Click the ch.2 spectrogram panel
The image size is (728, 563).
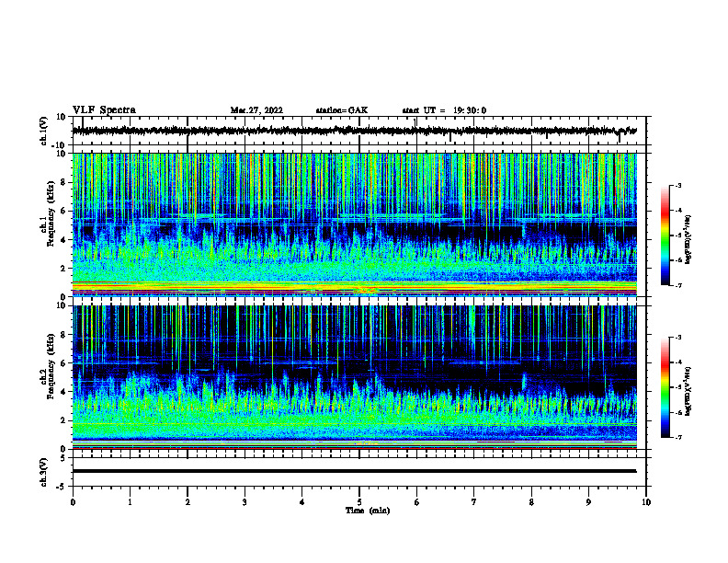(355, 377)
